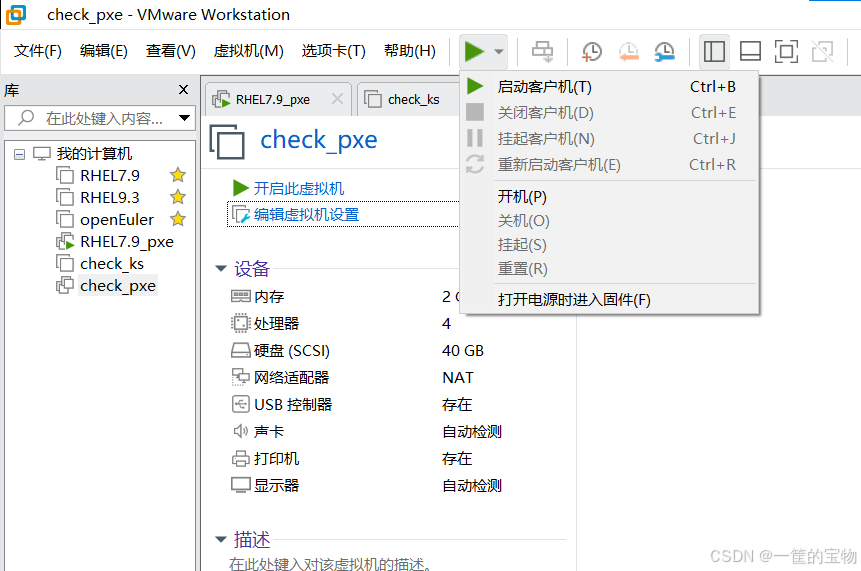
Task: Select 打开电源时进入固件(F) option
Action: (x=610, y=300)
